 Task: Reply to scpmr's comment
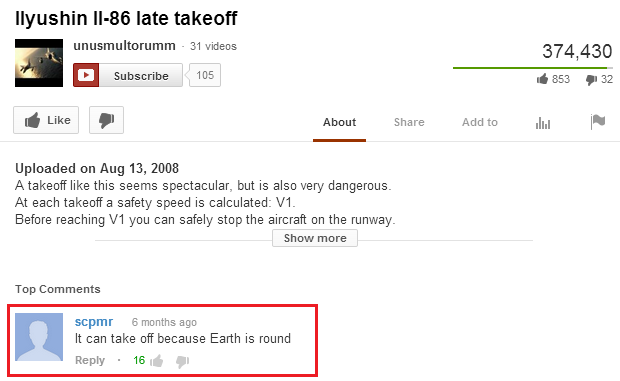(90, 360)
